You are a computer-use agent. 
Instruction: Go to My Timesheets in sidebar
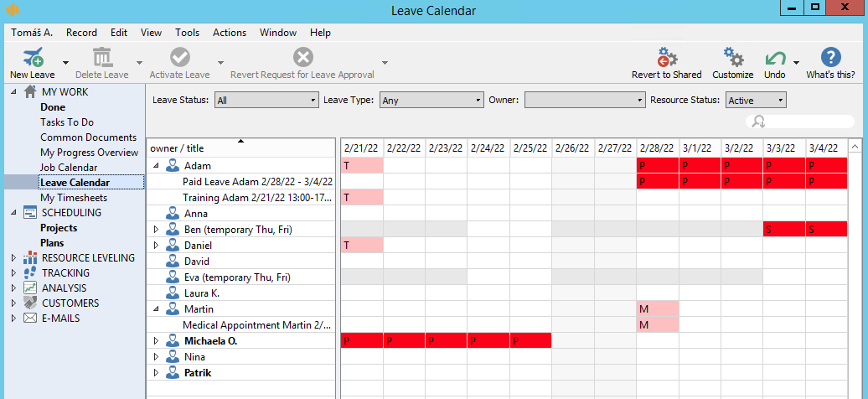pyautogui.click(x=74, y=198)
